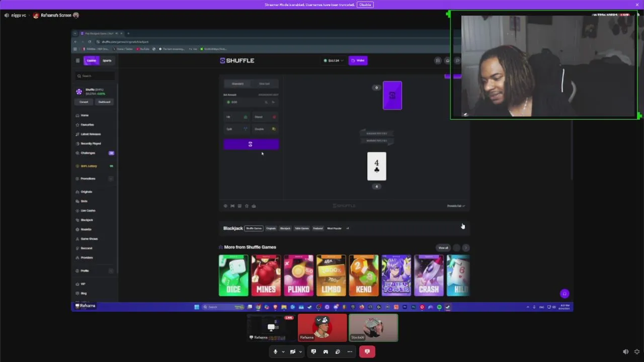
Task: Open the Limbo game thumbnail
Action: pyautogui.click(x=331, y=276)
